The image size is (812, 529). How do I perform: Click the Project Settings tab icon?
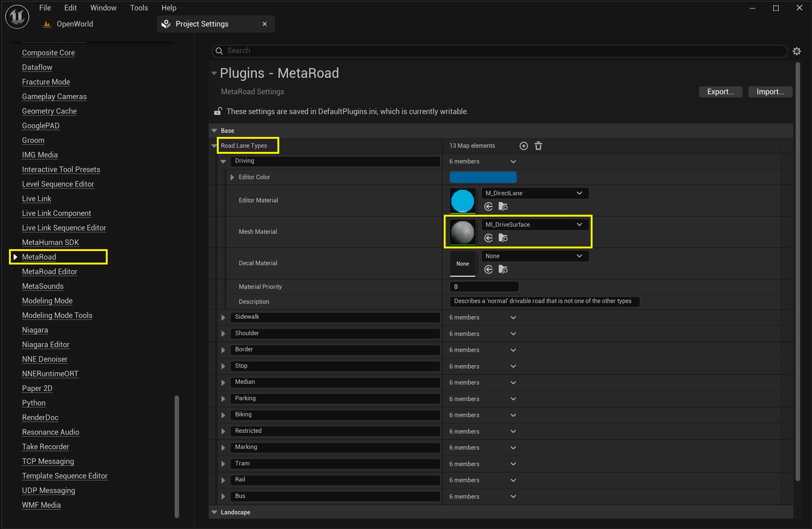[x=166, y=24]
